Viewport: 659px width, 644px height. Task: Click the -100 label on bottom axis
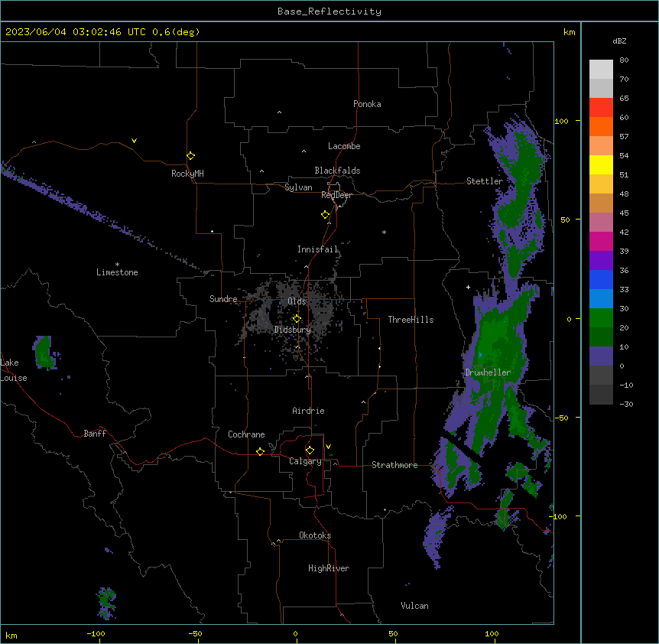tap(96, 633)
